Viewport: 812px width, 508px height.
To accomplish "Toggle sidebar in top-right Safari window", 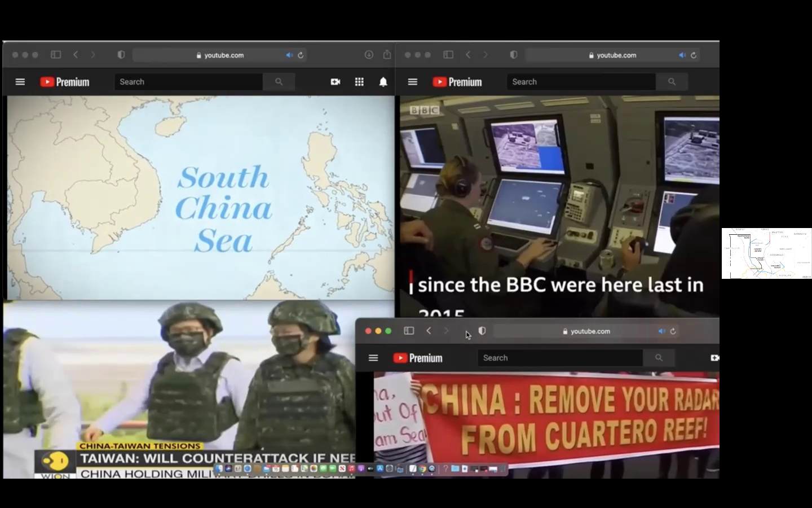I will point(448,55).
